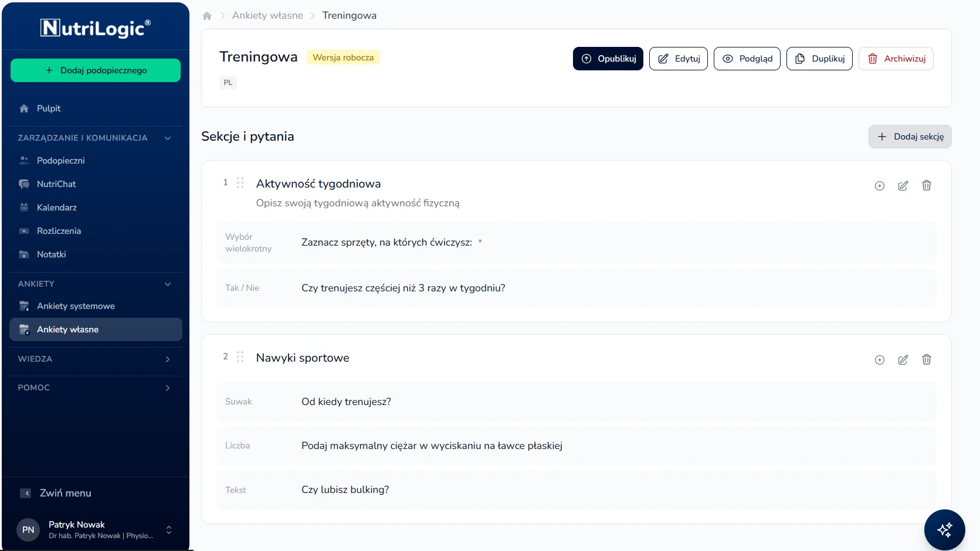This screenshot has height=551, width=980.
Task: Click the home icon in breadcrumb
Action: [x=207, y=16]
